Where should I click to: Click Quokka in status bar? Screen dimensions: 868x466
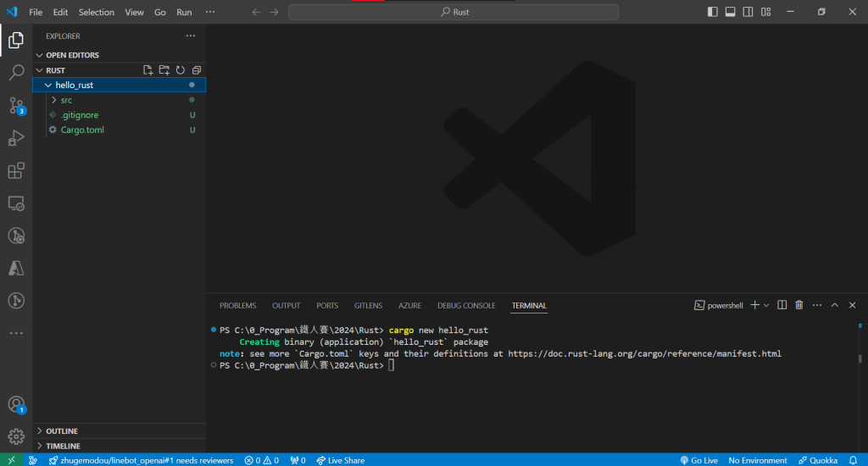pos(818,460)
